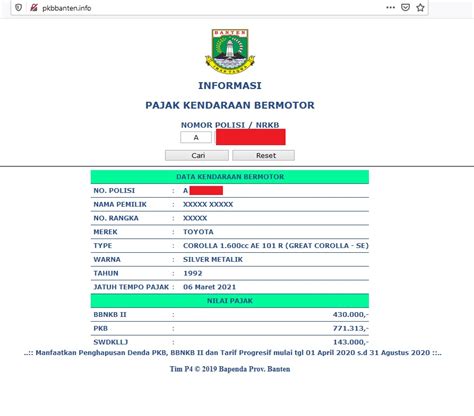This screenshot has width=474, height=416.
Task: Click the Penghapusan Denda PKB announcement text
Action: [233, 353]
